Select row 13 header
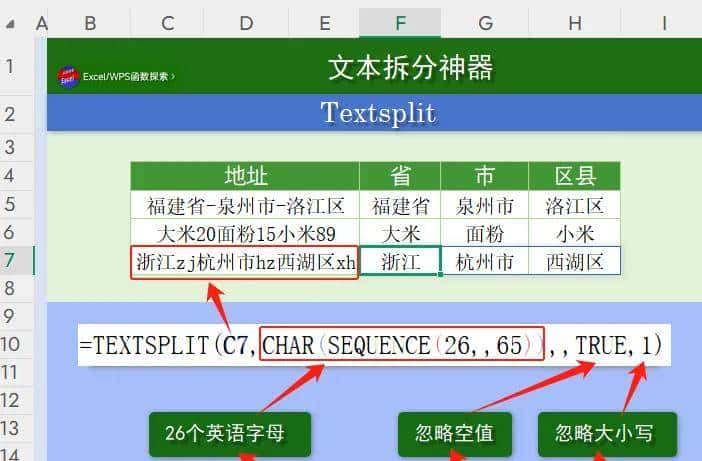Viewport: 702px width, 461px height. point(16,428)
